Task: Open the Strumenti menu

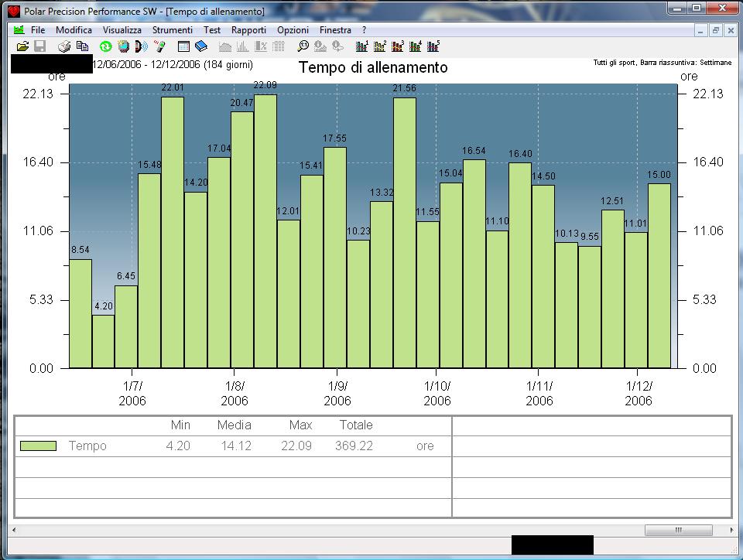Action: (173, 30)
